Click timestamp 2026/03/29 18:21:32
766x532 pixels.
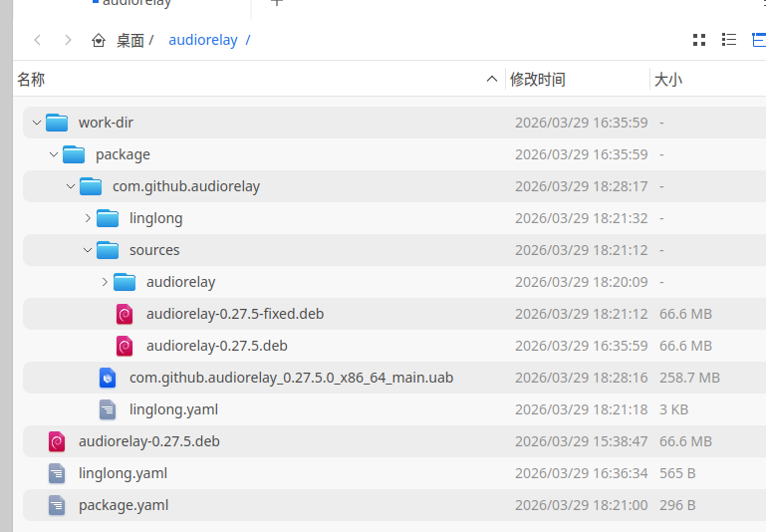pos(582,218)
